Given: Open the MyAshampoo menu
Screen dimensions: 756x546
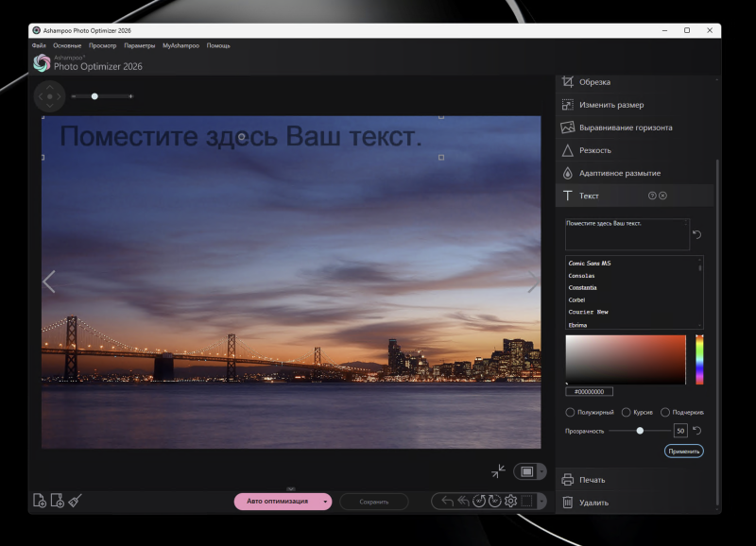Looking at the screenshot, I should click(180, 45).
